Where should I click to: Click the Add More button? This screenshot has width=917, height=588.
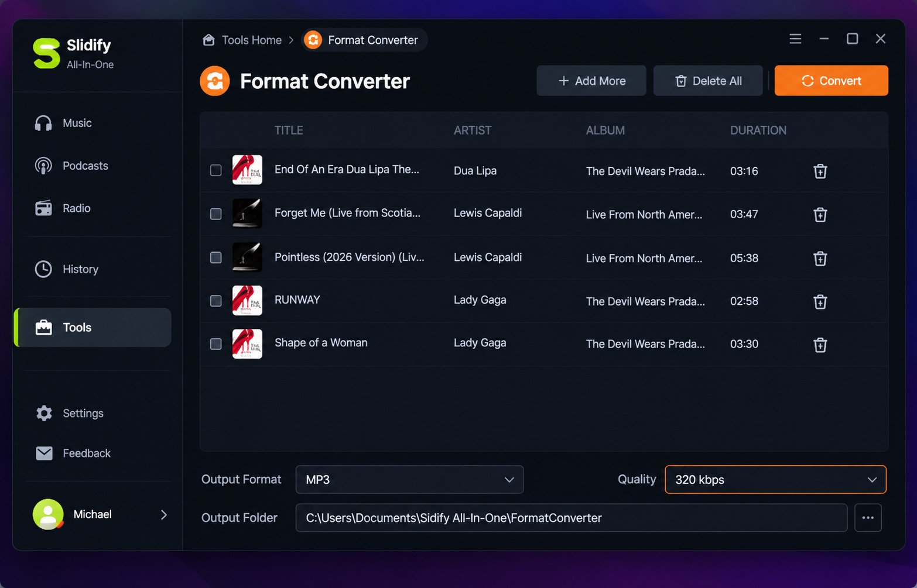click(x=591, y=81)
